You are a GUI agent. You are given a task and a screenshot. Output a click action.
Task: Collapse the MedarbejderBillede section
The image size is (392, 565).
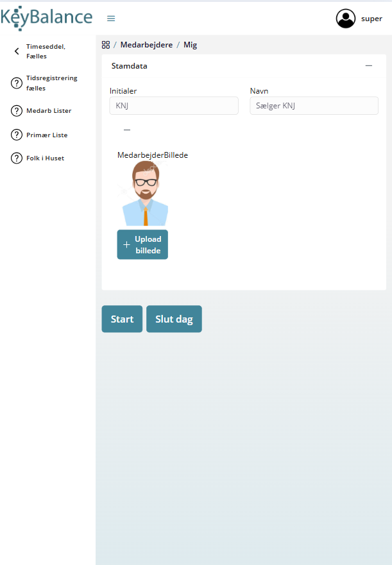127,130
